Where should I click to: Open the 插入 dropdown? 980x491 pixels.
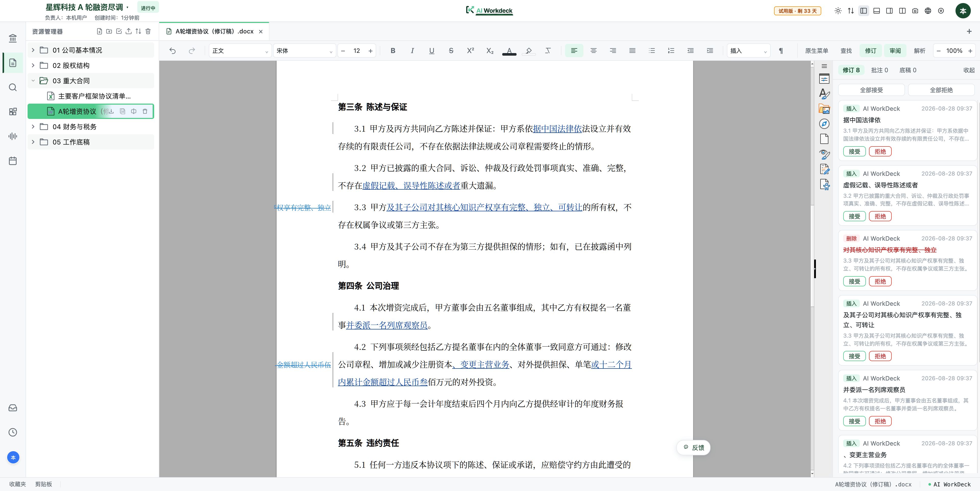pos(748,51)
